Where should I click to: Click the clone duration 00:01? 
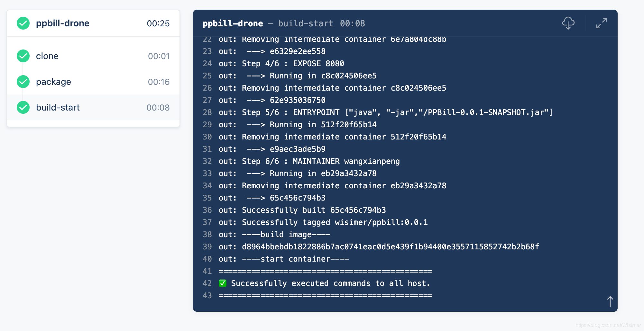pos(159,56)
